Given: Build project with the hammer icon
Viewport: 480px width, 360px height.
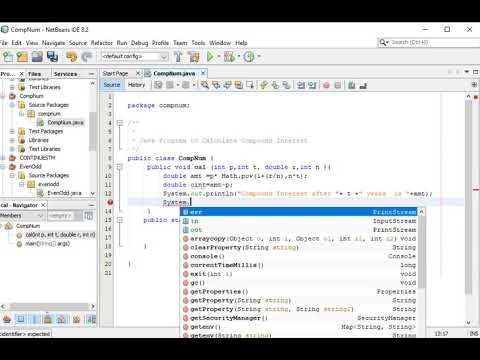Looking at the screenshot, I should point(178,57).
